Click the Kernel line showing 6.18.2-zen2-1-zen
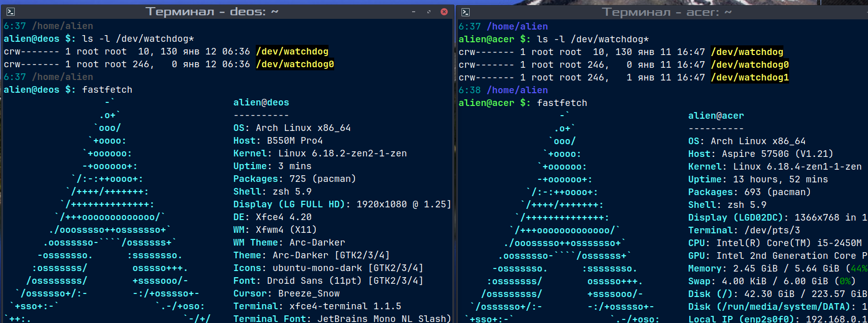This screenshot has width=868, height=323. tap(320, 153)
